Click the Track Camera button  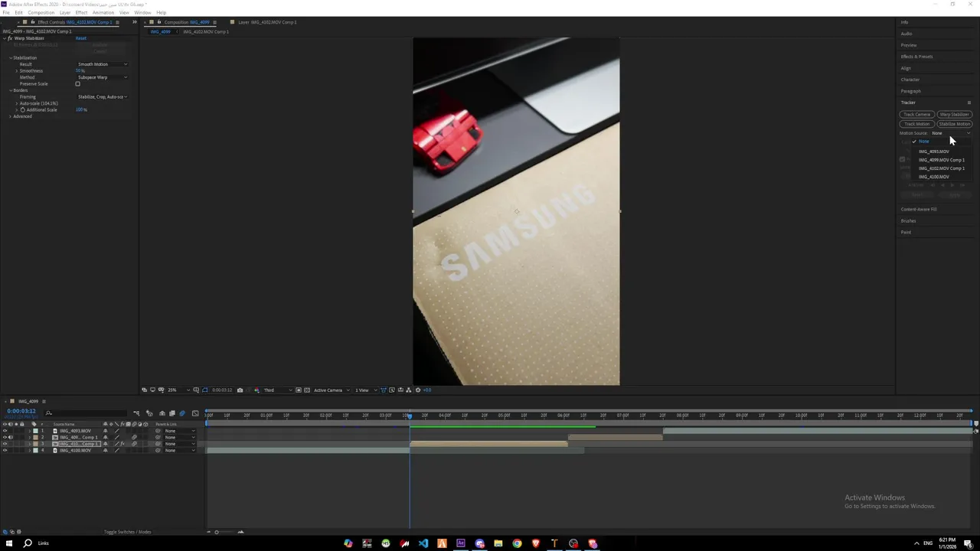pos(916,115)
